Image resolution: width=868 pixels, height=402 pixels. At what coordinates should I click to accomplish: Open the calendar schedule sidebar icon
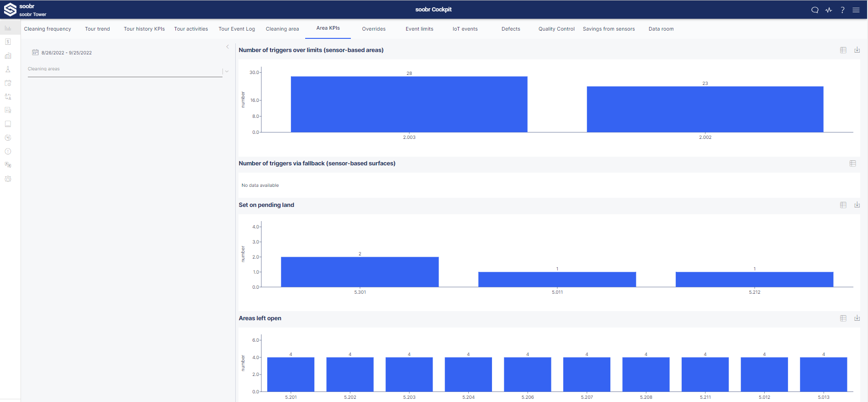click(x=8, y=83)
